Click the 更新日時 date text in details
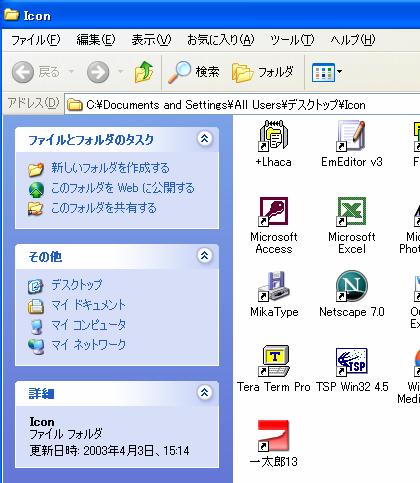The width and height of the screenshot is (420, 483). click(x=110, y=451)
